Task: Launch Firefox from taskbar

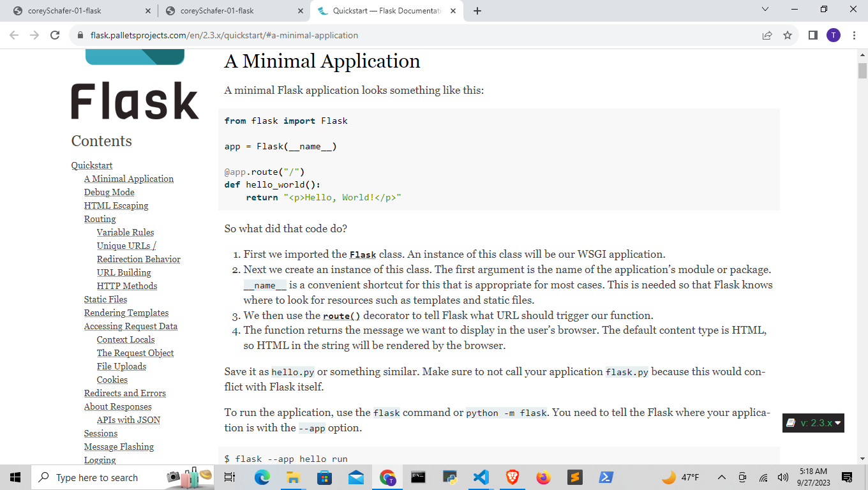Action: tap(544, 477)
